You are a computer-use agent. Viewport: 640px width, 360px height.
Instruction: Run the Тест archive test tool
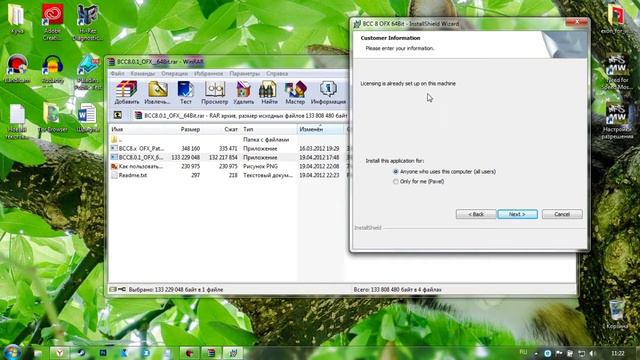pyautogui.click(x=186, y=93)
